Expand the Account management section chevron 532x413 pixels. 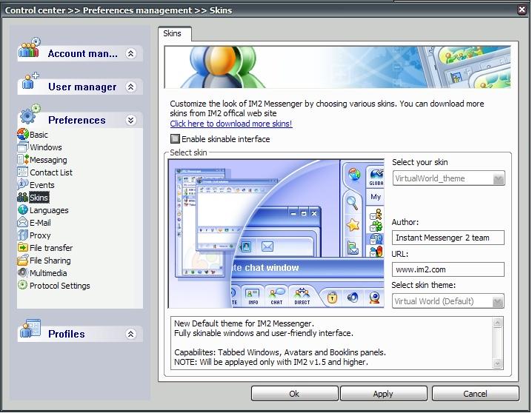[x=131, y=53]
